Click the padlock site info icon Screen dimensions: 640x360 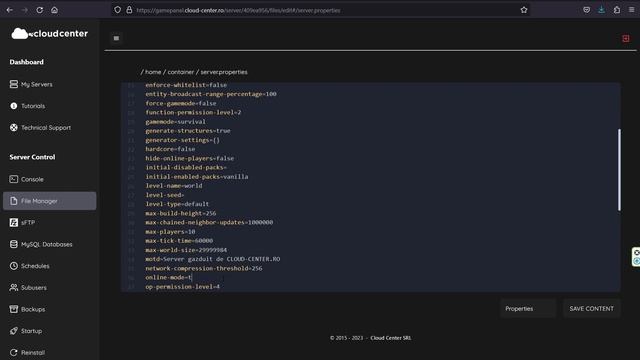point(129,10)
